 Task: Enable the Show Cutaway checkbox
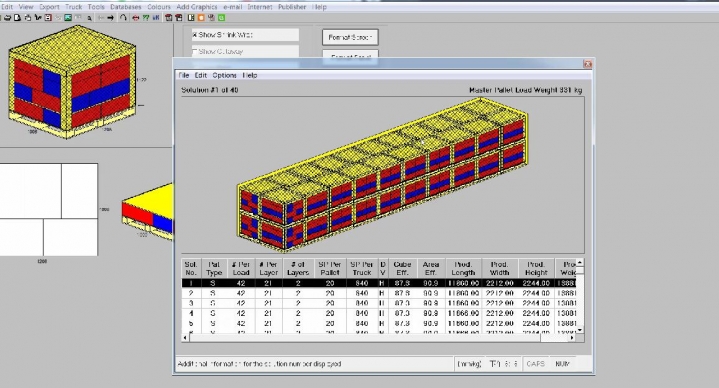195,51
